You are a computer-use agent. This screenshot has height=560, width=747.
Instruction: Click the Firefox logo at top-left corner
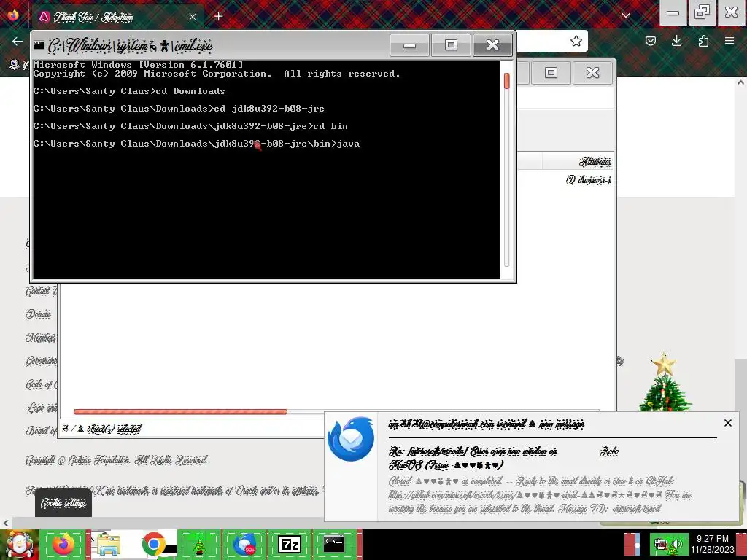13,16
